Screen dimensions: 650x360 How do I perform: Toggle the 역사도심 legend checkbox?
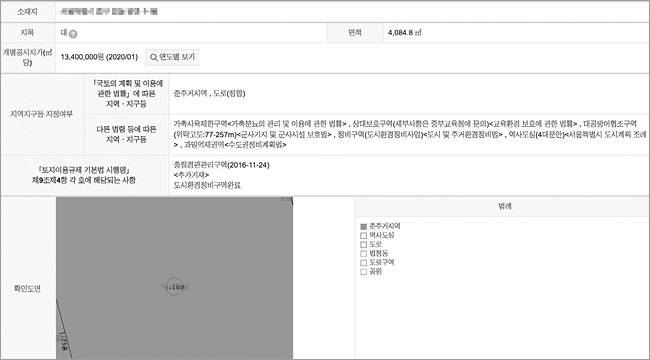click(364, 236)
